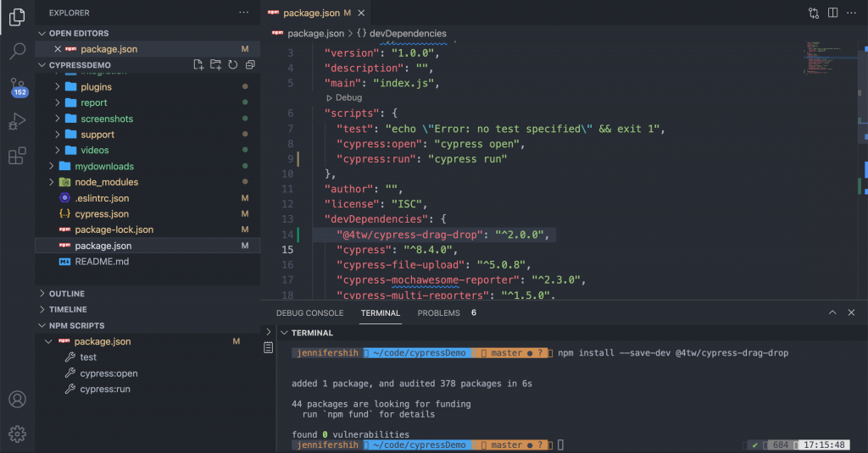
Task: Close the package.json editor tab
Action: click(361, 13)
